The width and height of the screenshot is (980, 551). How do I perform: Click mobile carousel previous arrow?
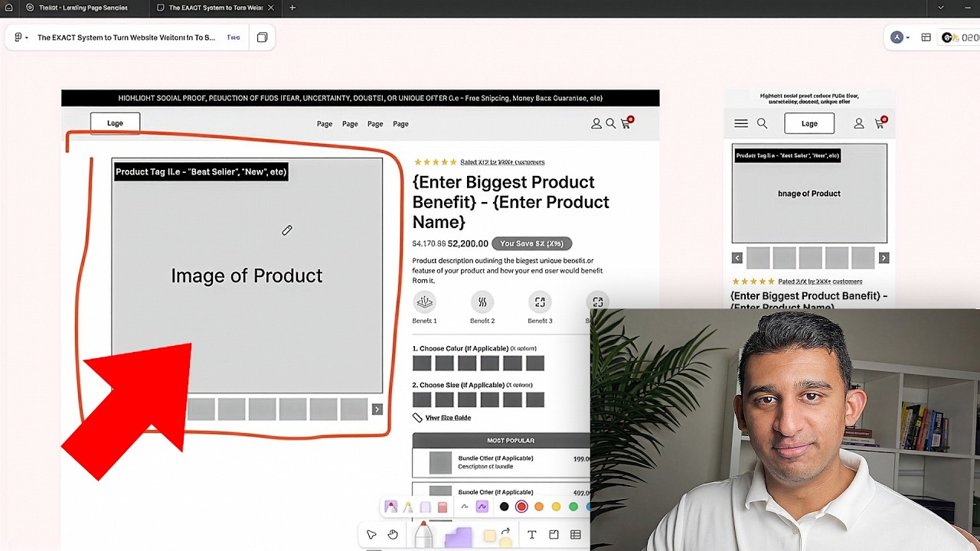click(737, 258)
